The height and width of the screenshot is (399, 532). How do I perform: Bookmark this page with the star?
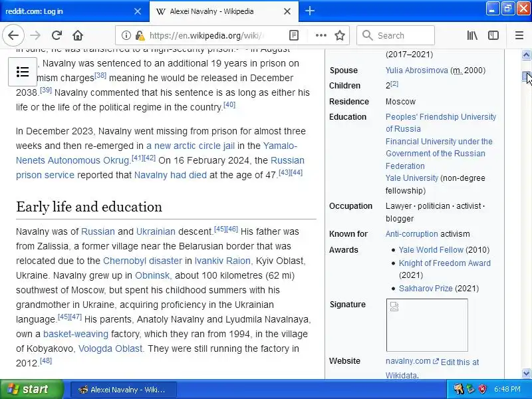(x=340, y=35)
